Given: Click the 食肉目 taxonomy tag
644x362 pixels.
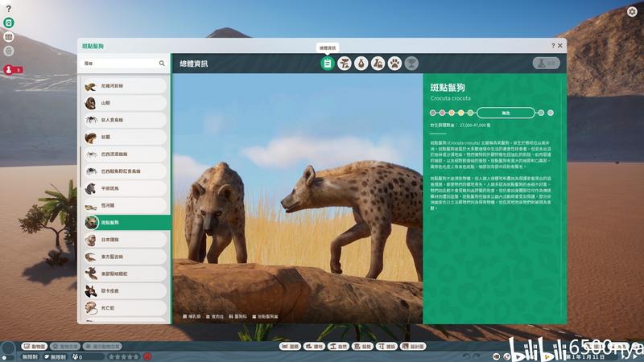Looking at the screenshot, I should (215, 316).
